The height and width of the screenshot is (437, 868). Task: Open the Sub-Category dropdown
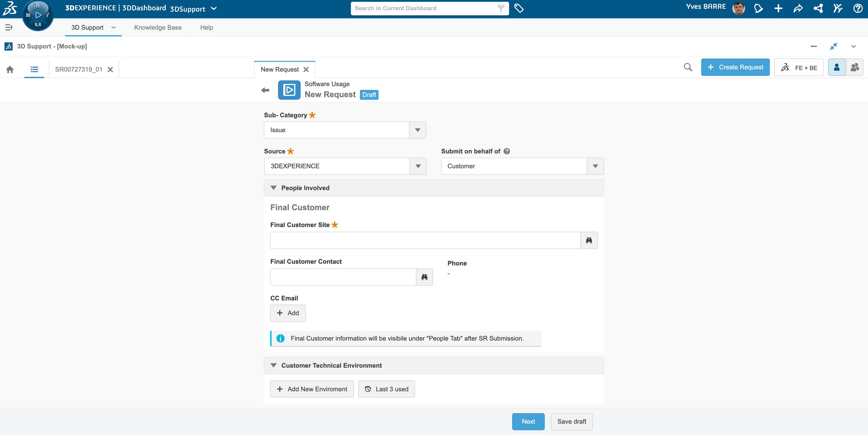click(417, 130)
